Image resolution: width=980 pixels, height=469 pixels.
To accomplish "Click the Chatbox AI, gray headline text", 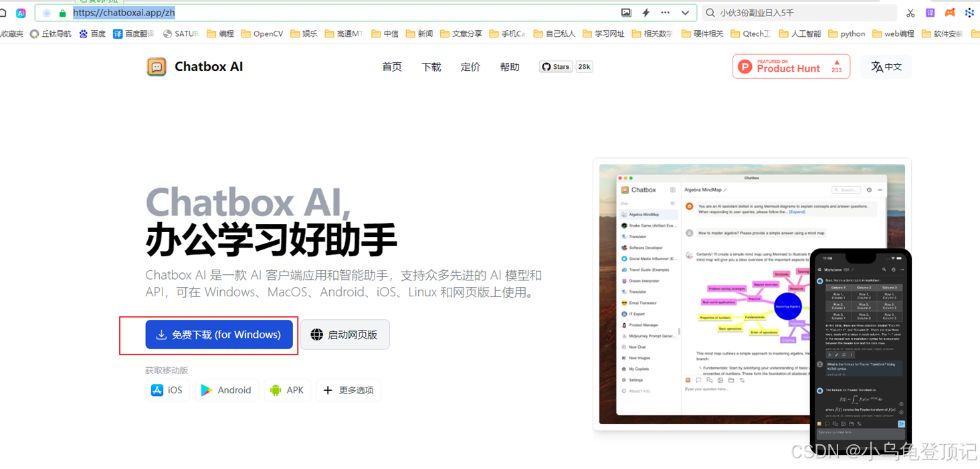I will pos(248,202).
